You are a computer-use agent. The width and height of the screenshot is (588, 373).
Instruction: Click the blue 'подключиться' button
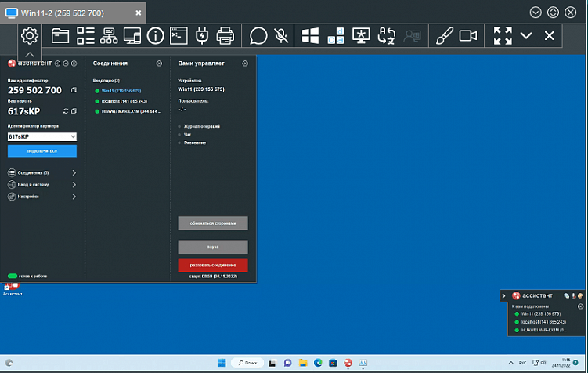coord(41,150)
